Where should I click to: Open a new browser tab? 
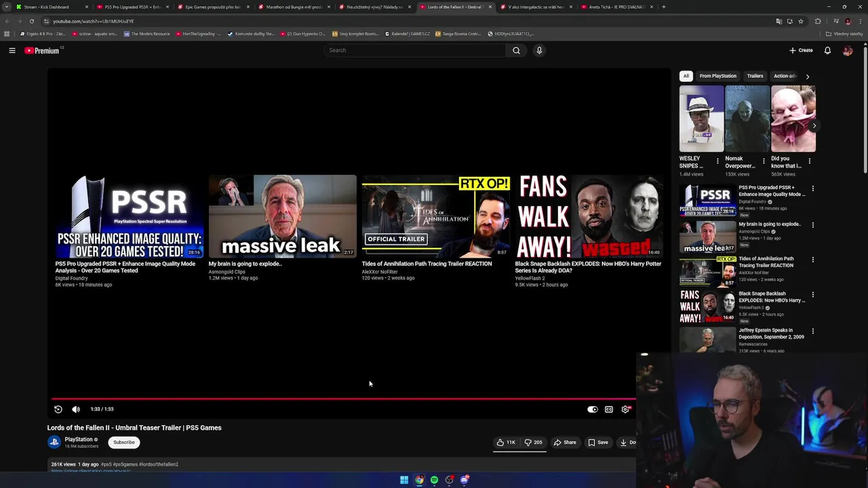pos(663,7)
